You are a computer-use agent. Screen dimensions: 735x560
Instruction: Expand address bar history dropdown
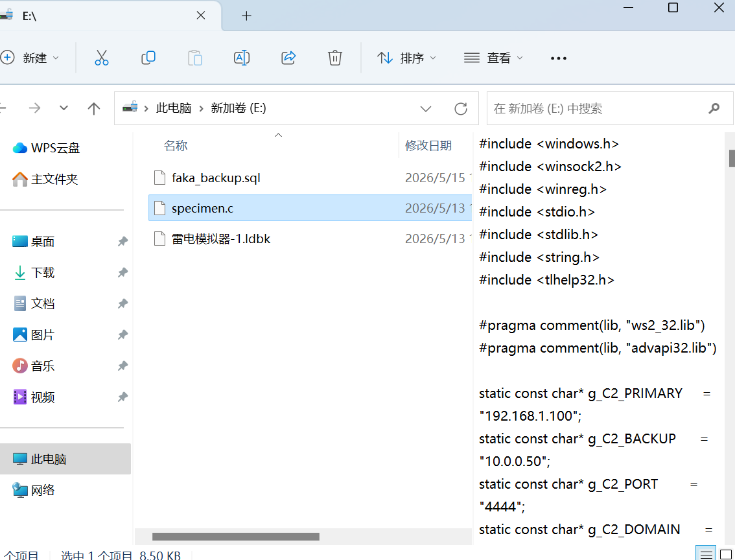426,109
